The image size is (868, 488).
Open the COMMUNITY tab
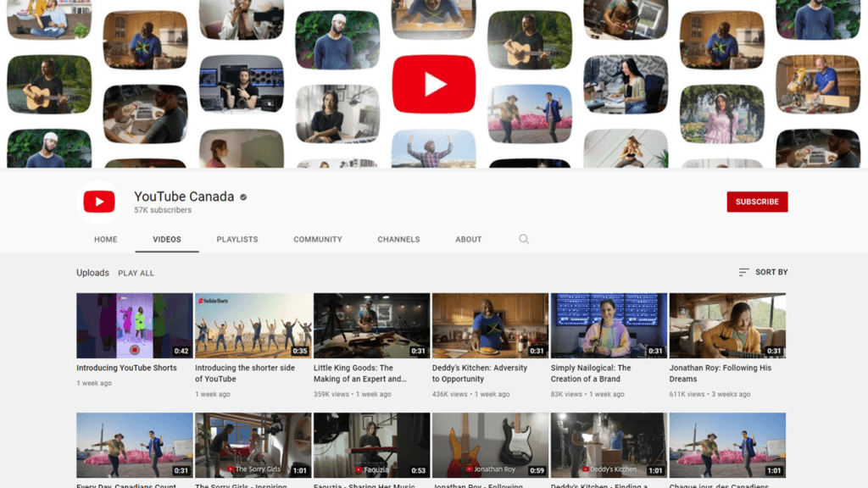(x=318, y=239)
